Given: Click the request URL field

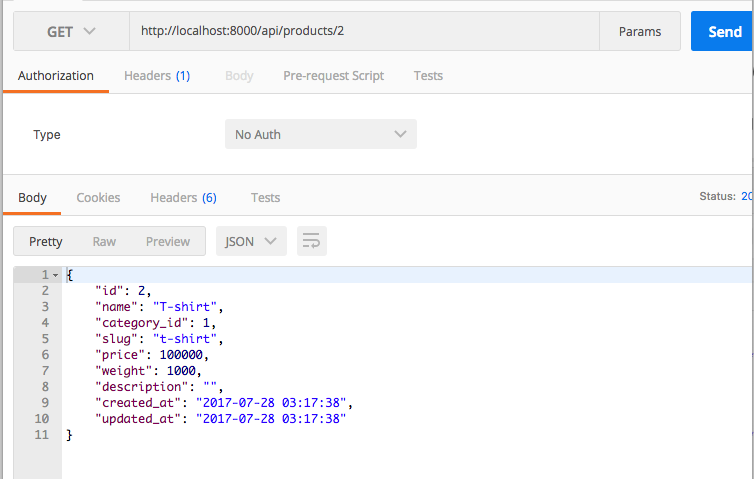Looking at the screenshot, I should [364, 31].
